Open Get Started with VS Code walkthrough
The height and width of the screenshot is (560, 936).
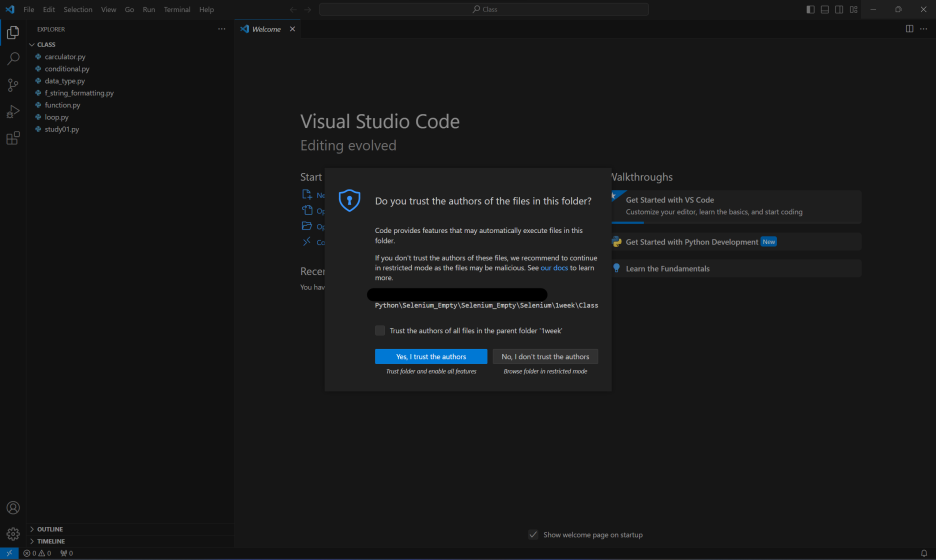[x=736, y=206]
